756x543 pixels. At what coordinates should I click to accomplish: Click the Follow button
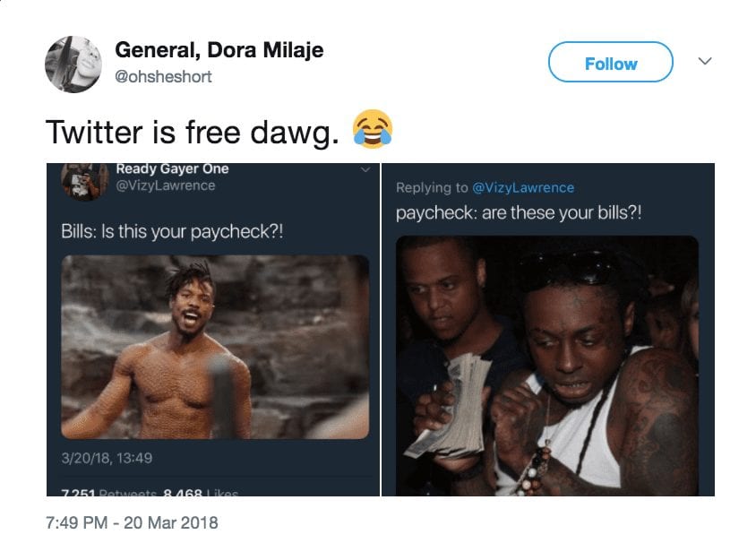tap(610, 62)
